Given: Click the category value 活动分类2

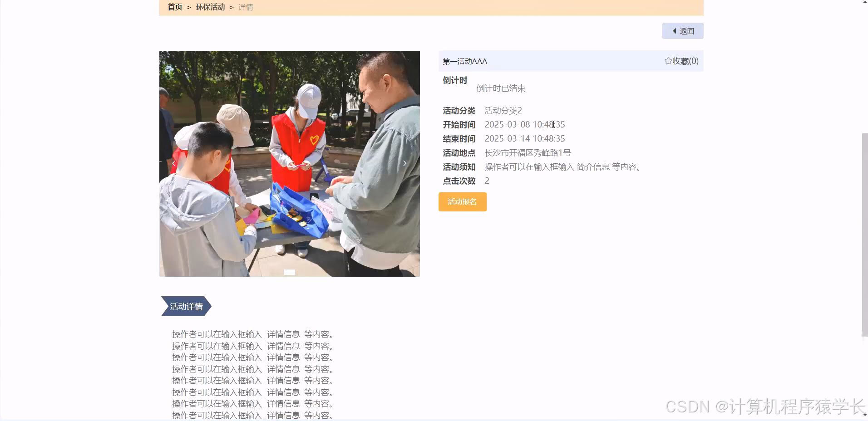Looking at the screenshot, I should point(503,110).
